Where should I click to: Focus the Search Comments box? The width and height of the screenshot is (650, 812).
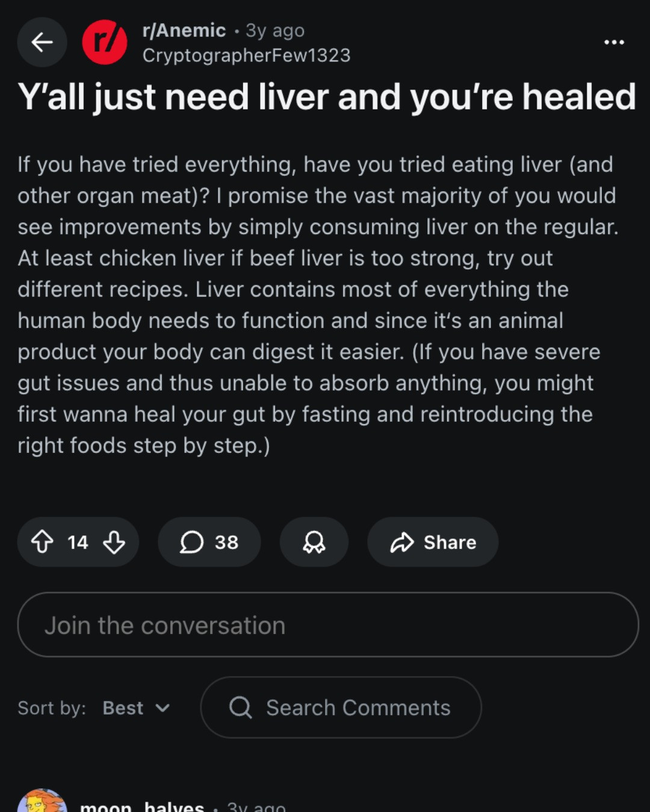tap(341, 707)
